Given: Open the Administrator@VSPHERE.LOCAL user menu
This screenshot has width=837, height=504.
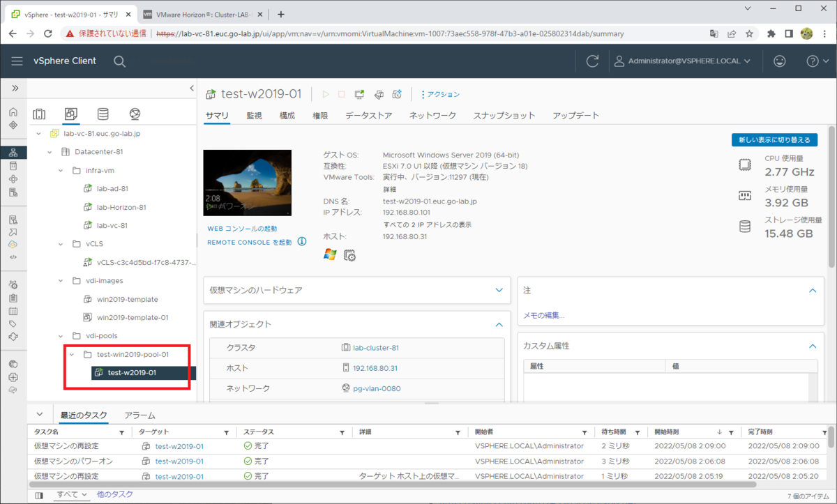Looking at the screenshot, I should [682, 61].
